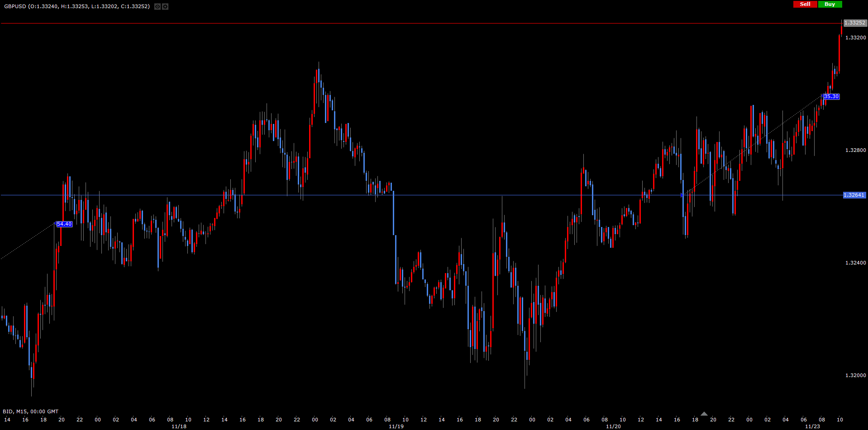Select the 1.32641 horizontal line price tag

854,195
